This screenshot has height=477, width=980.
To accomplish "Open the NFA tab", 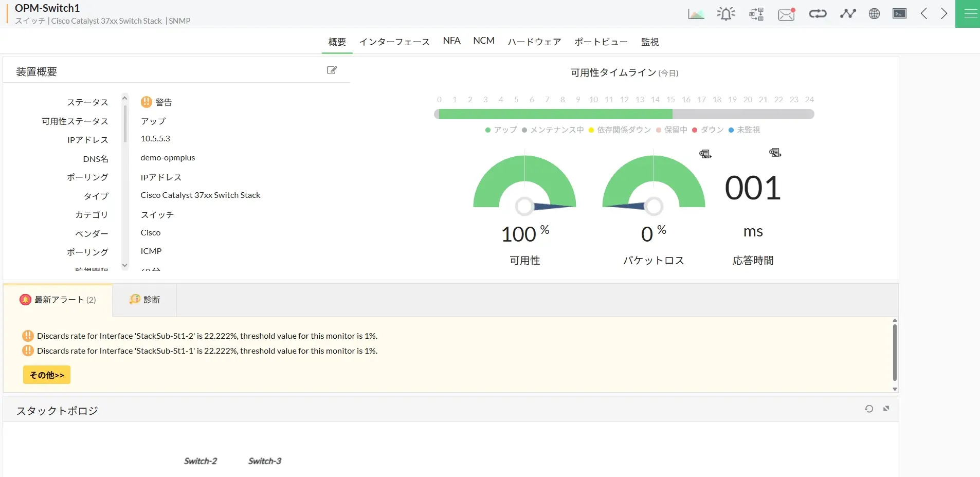I will click(451, 41).
